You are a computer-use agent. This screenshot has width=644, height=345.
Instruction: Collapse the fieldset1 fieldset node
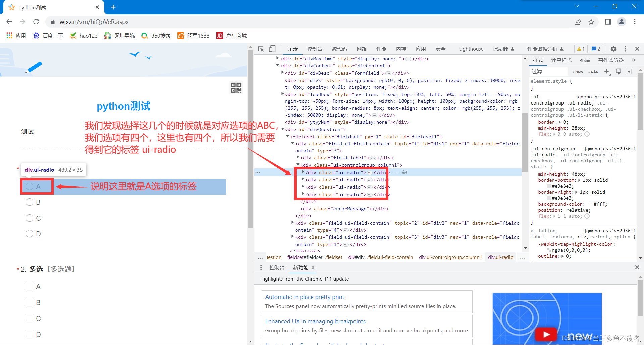coord(287,136)
